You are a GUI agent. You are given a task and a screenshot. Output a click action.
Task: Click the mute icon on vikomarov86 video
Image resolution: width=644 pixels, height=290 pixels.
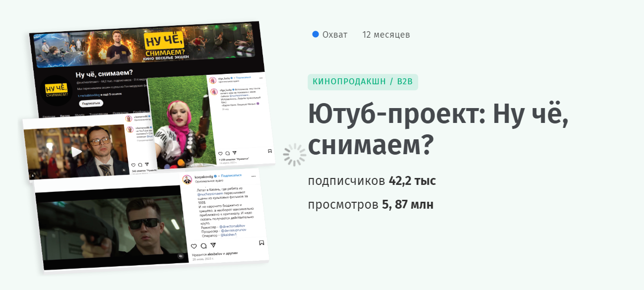coord(124,170)
